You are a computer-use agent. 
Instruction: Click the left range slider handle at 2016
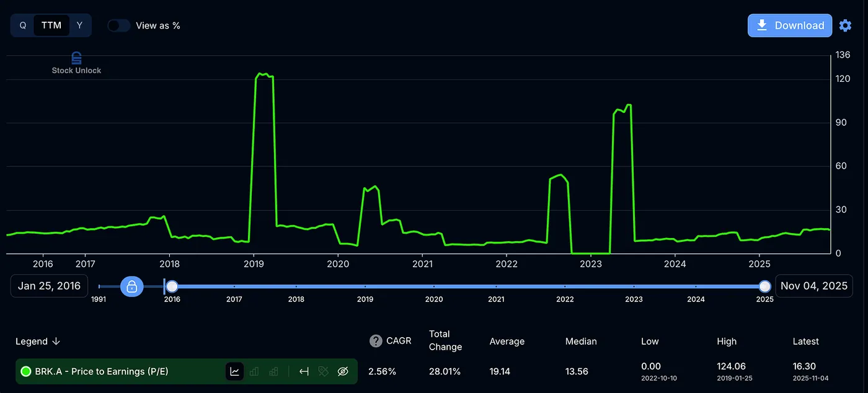[x=172, y=286]
